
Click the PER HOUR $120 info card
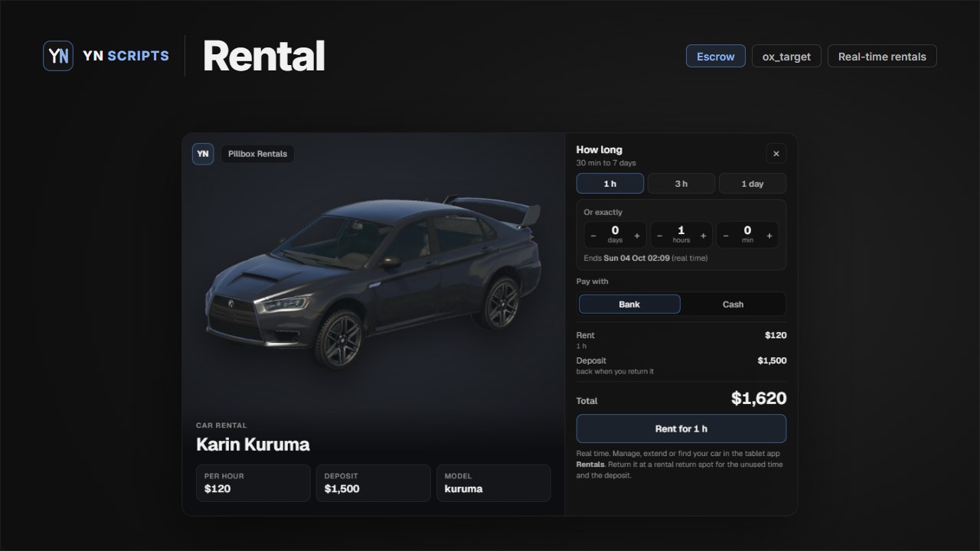[x=253, y=483]
